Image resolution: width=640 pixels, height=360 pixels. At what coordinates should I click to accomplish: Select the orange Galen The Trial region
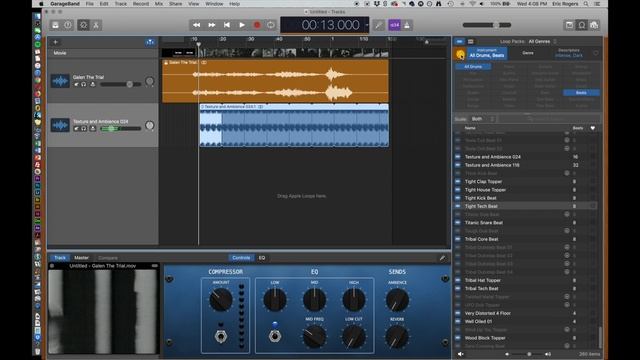tap(275, 81)
